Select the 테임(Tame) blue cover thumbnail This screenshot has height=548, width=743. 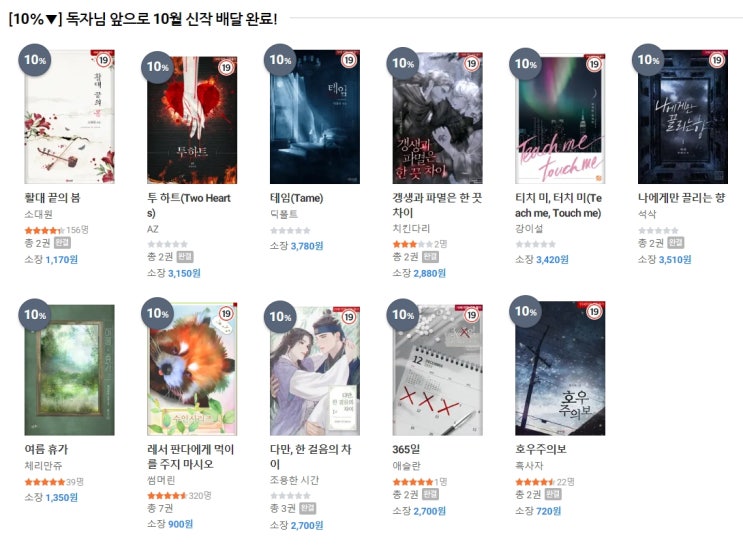tap(315, 117)
